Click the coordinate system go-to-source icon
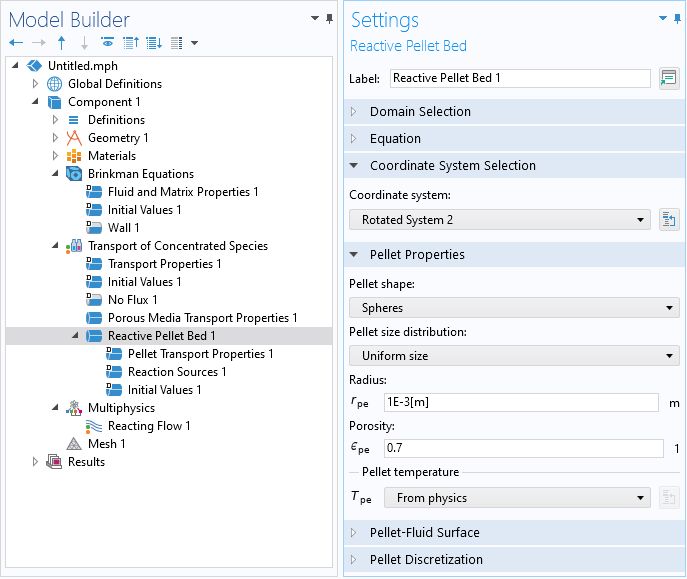The height and width of the screenshot is (579, 687). (x=669, y=220)
